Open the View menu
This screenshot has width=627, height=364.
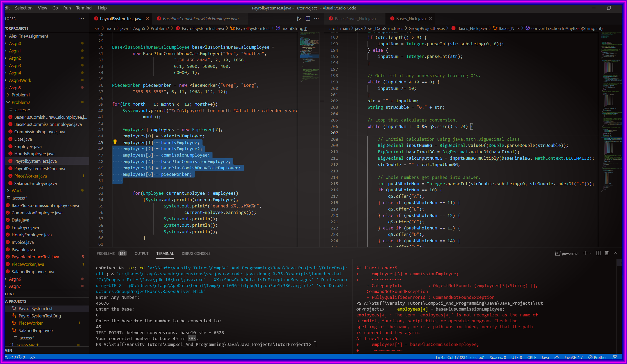pyautogui.click(x=42, y=8)
